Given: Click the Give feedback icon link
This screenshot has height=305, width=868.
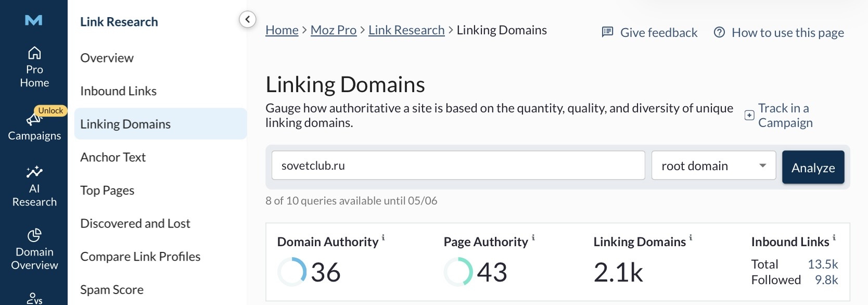Looking at the screenshot, I should (x=607, y=32).
